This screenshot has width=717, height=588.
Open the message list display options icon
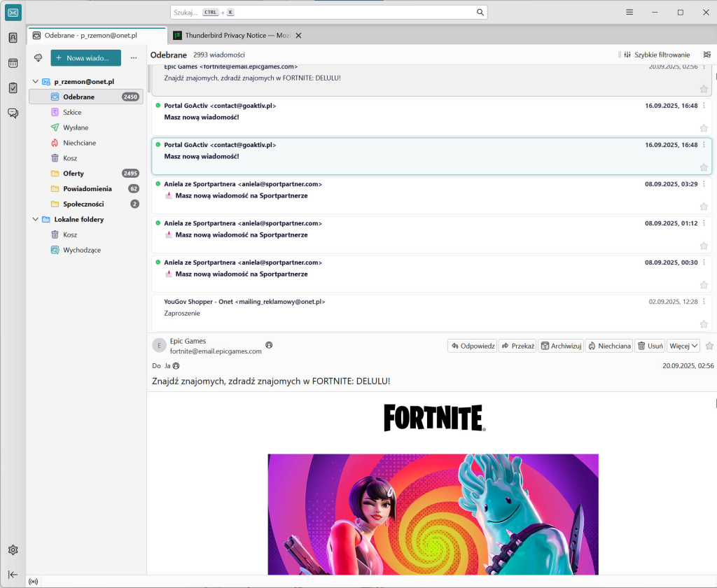click(706, 55)
